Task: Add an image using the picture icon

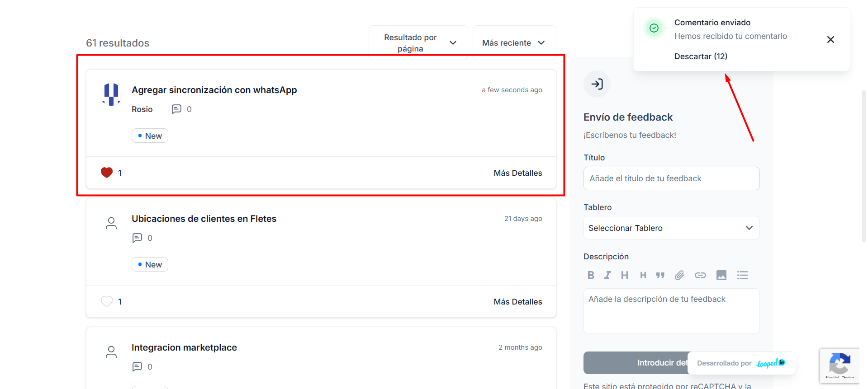Action: (x=721, y=275)
